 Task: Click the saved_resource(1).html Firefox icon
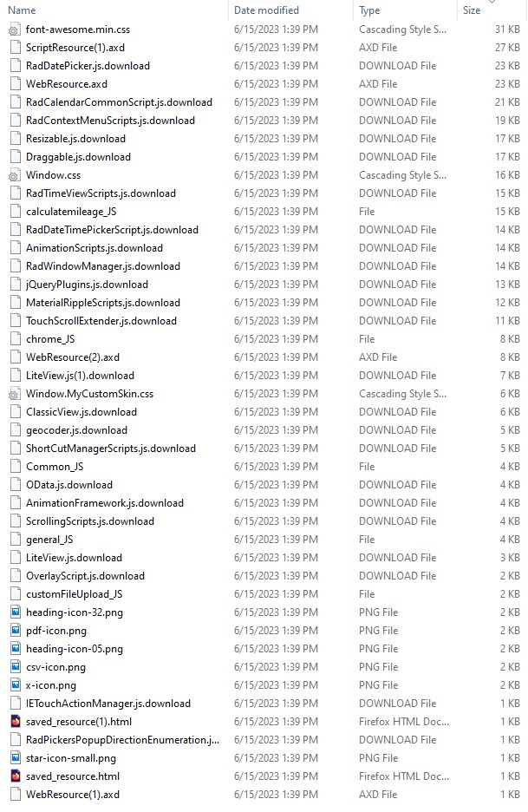[15, 722]
